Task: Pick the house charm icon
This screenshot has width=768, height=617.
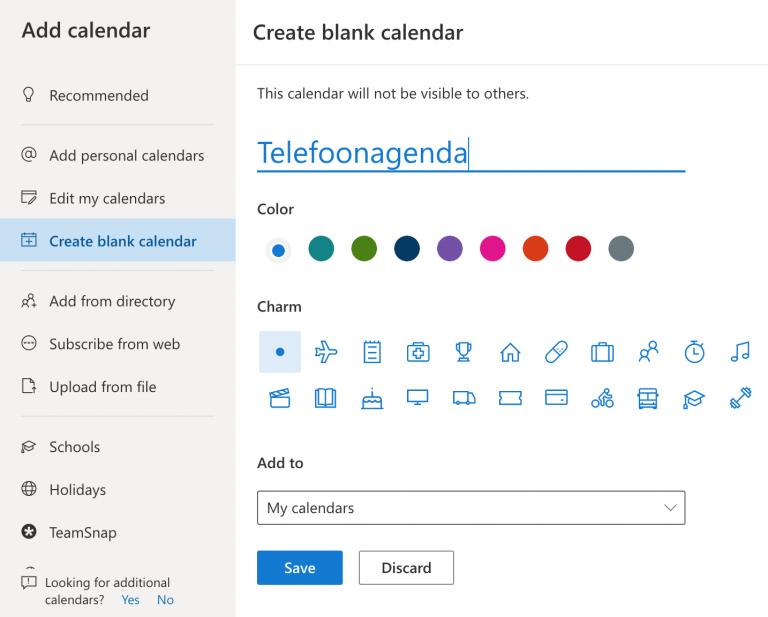Action: [510, 352]
